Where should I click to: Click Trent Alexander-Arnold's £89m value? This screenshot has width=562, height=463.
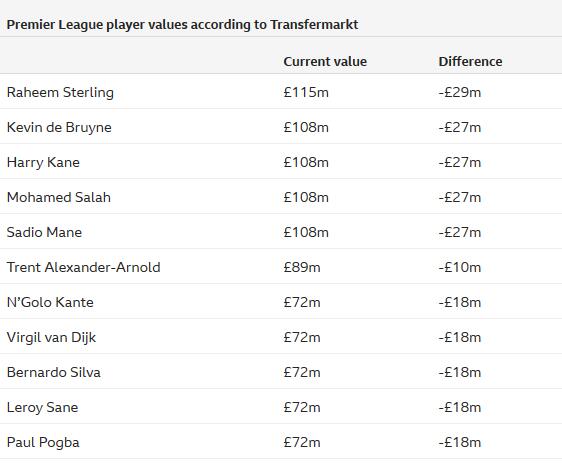click(302, 267)
